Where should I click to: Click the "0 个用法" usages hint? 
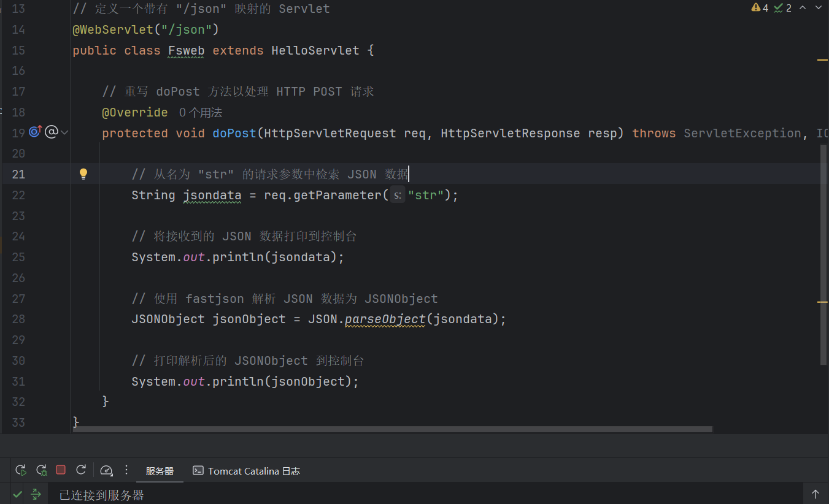point(201,113)
